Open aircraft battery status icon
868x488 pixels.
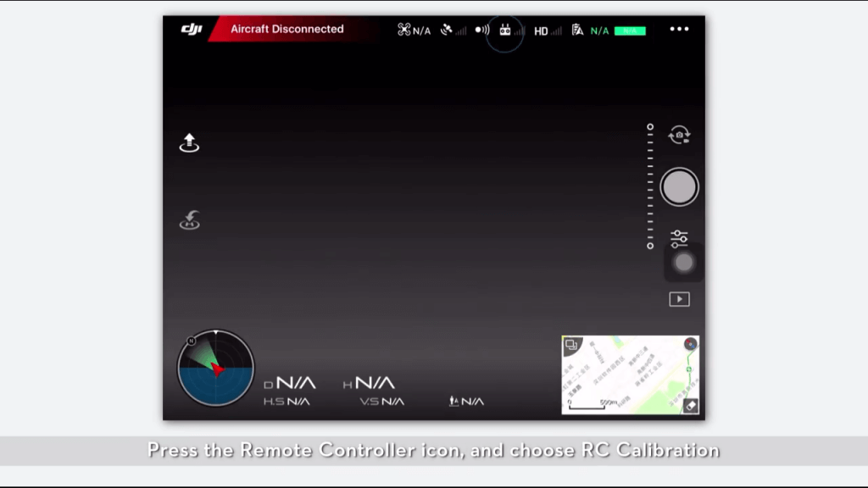[x=577, y=30]
